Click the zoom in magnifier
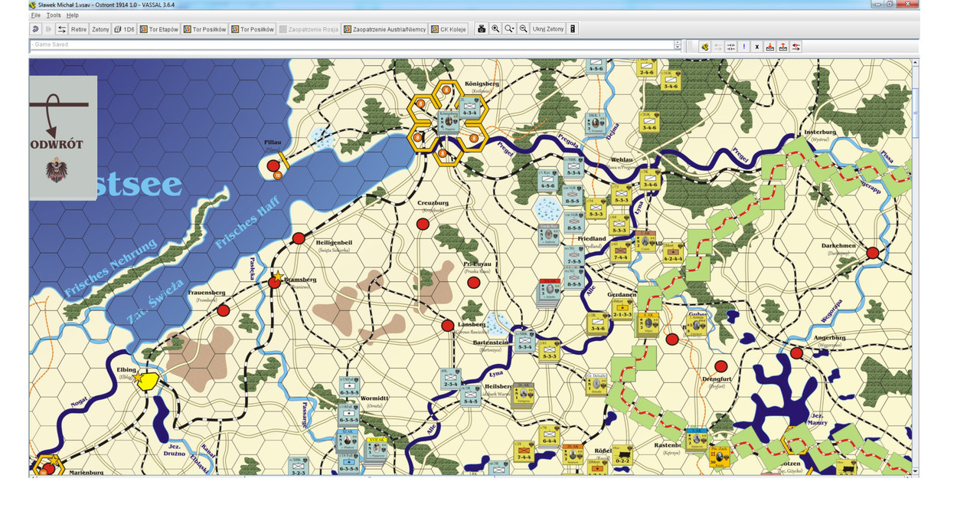This screenshot has height=531, width=980. pos(495,29)
